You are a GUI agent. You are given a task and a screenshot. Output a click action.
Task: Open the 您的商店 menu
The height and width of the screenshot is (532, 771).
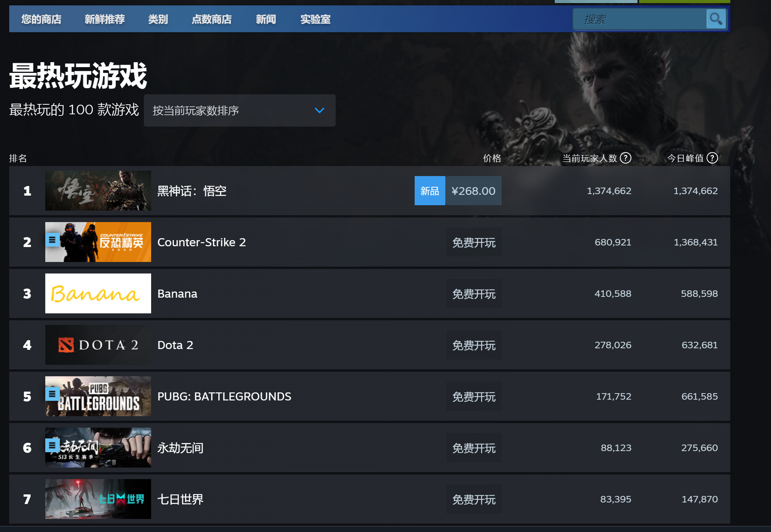coord(41,19)
